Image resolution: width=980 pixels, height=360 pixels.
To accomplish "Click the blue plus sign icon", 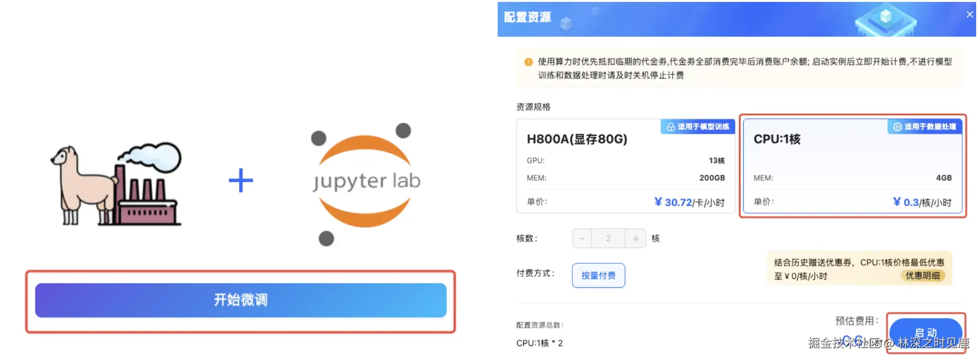I will 241,180.
